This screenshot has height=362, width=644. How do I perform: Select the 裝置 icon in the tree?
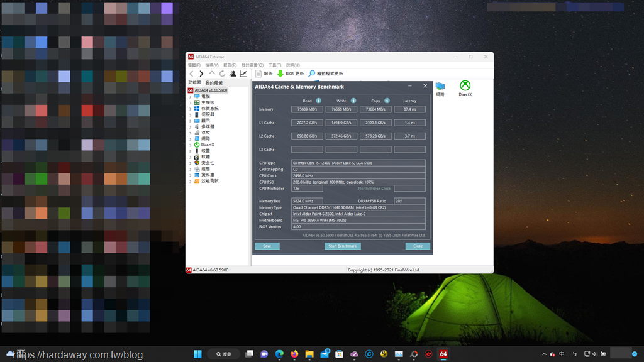[x=197, y=151]
